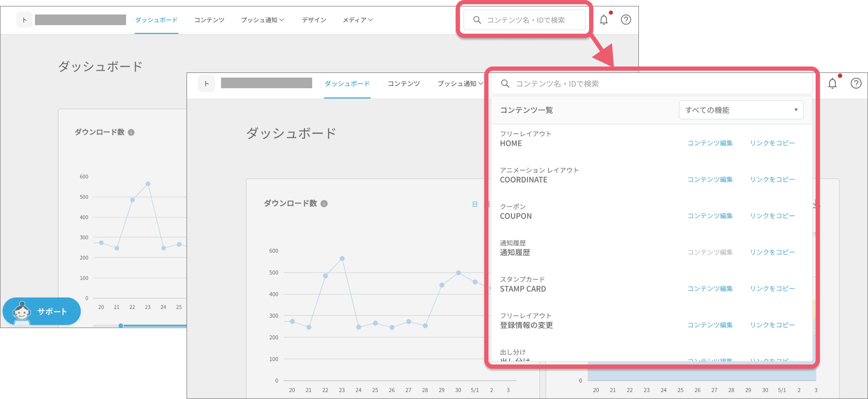Select the STAMP CARD content row name
This screenshot has height=399, width=868.
523,289
